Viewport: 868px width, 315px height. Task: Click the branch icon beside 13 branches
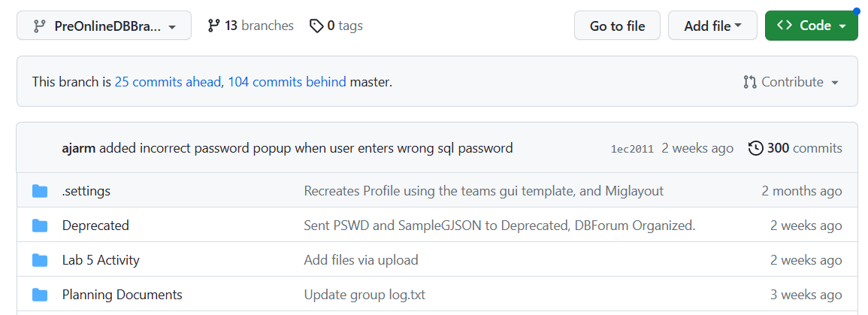pyautogui.click(x=213, y=26)
